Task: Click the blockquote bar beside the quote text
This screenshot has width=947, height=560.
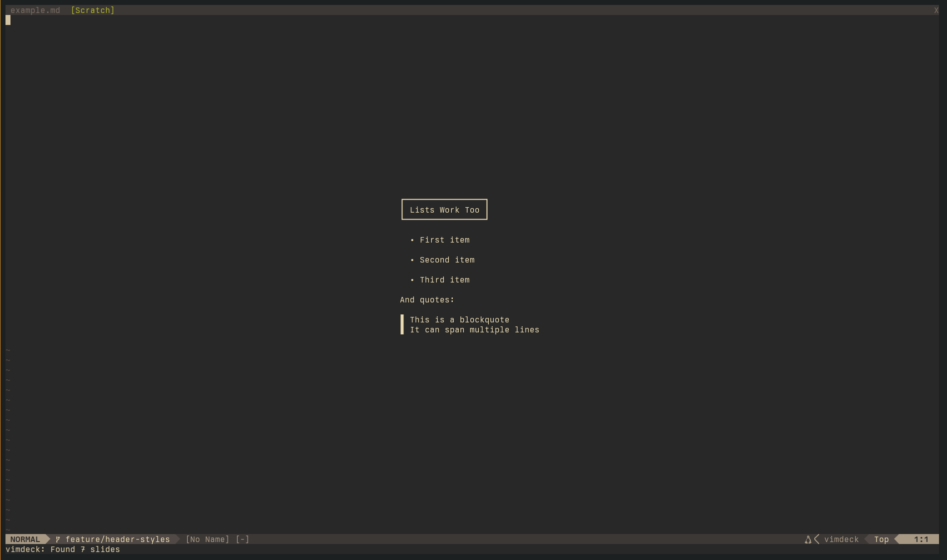Action: tap(402, 324)
